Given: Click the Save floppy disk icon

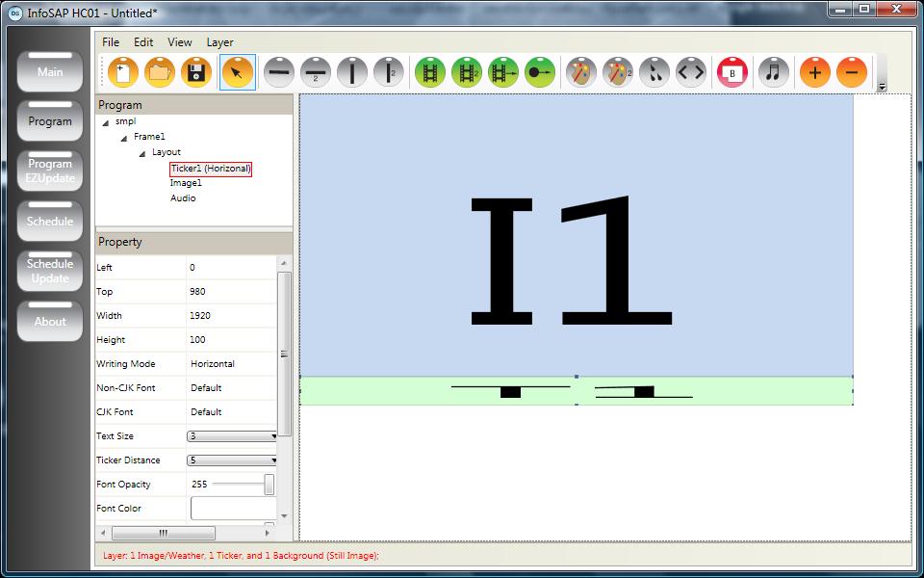Looking at the screenshot, I should point(196,72).
